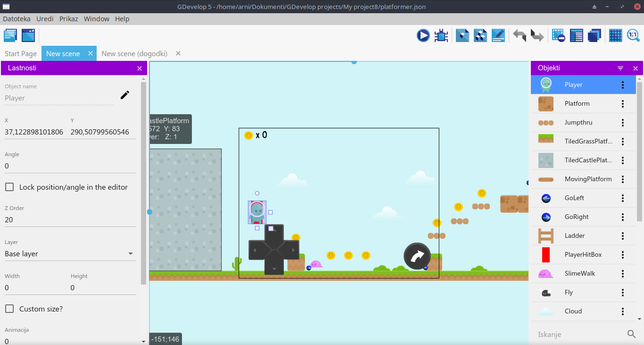This screenshot has height=345, width=644.
Task: Switch to New scene (dogodki) tab
Action: pyautogui.click(x=134, y=54)
